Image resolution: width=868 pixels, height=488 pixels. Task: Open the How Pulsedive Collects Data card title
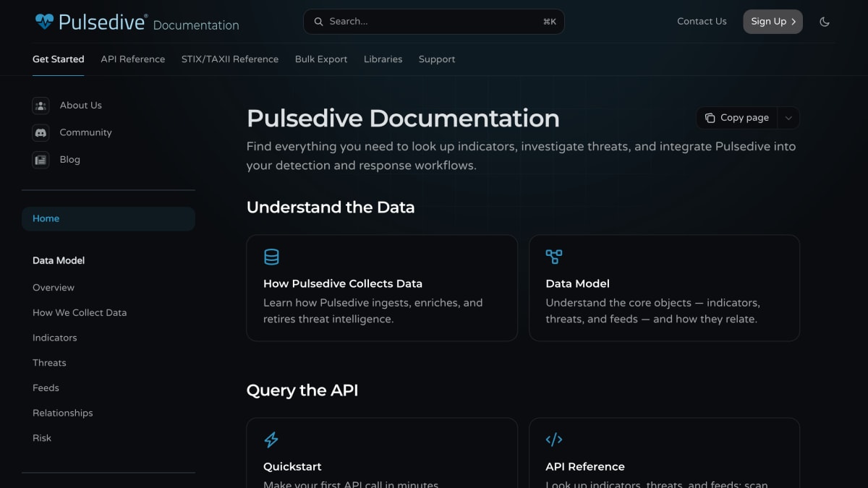(x=343, y=284)
